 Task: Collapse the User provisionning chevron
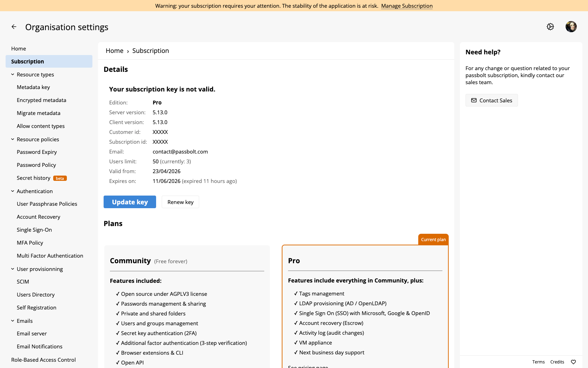[13, 269]
